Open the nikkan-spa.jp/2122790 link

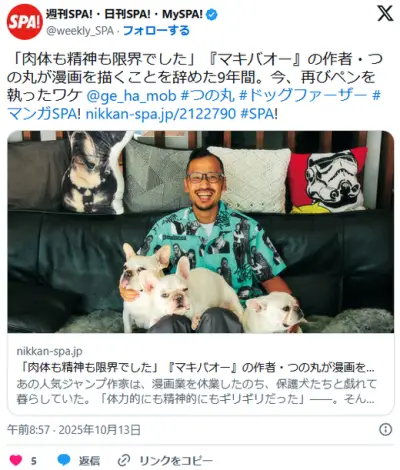point(161,114)
